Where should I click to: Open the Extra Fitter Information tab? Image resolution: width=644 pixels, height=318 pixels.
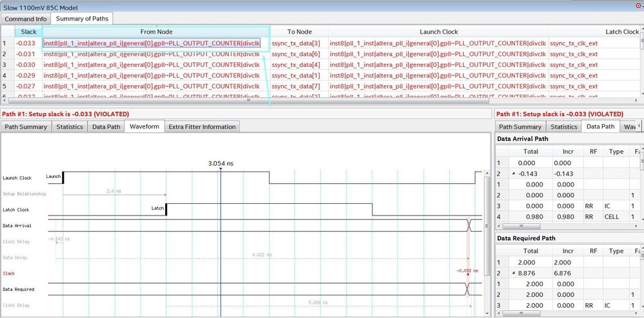click(202, 127)
